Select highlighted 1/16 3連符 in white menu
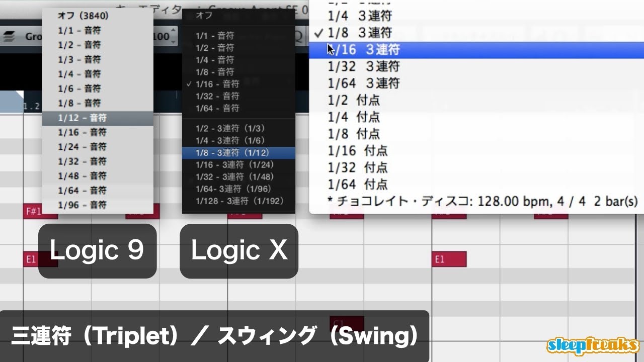This screenshot has height=362, width=644. point(476,50)
